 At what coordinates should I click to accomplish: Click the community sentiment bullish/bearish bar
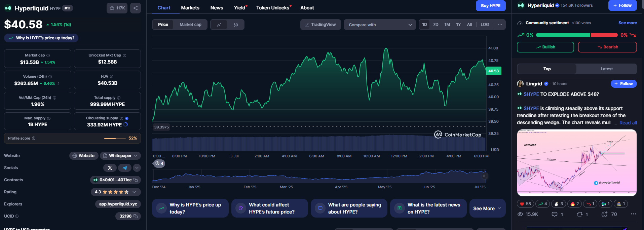pyautogui.click(x=577, y=35)
